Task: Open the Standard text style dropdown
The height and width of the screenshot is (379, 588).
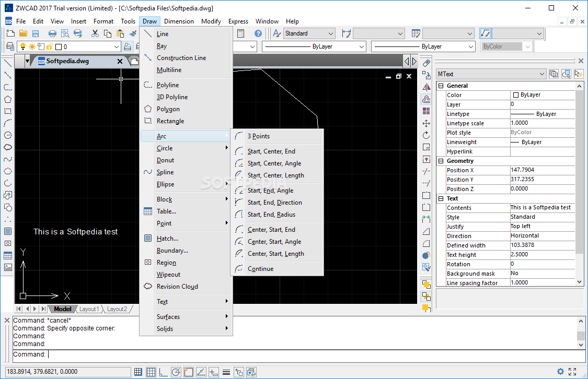Action: click(x=331, y=33)
